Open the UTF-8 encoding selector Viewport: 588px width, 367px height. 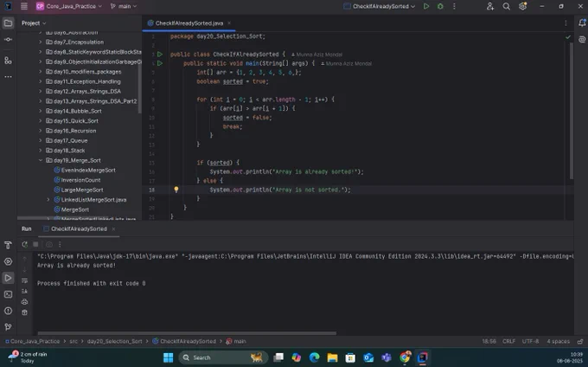pos(530,341)
